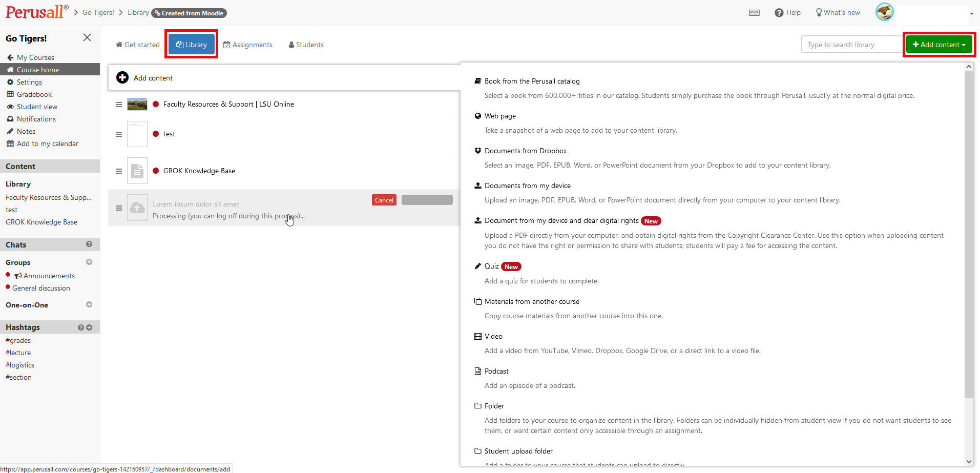
Task: Open sidebar GROK Knowledge Base item
Action: tap(41, 222)
